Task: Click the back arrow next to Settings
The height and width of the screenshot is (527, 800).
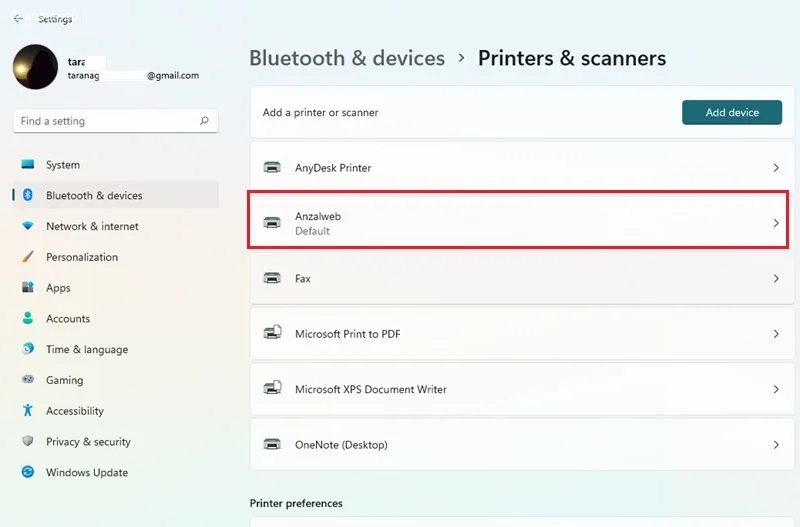Action: 18,18
